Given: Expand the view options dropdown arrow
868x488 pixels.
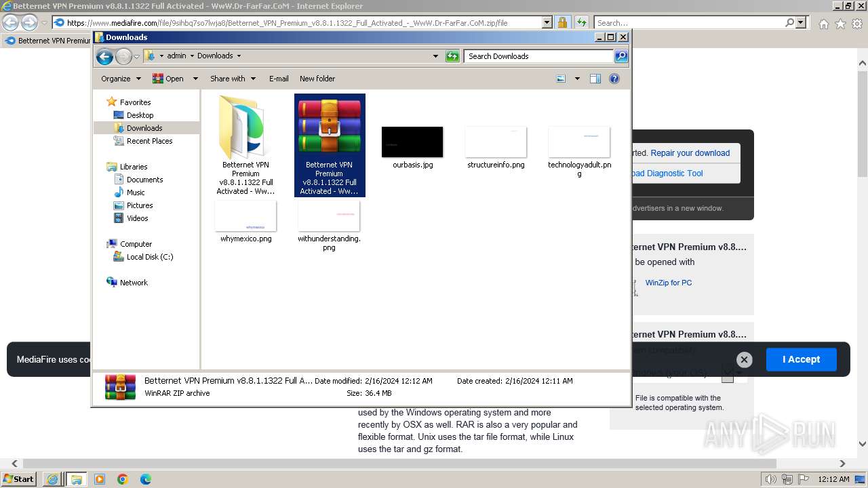Looking at the screenshot, I should 577,79.
